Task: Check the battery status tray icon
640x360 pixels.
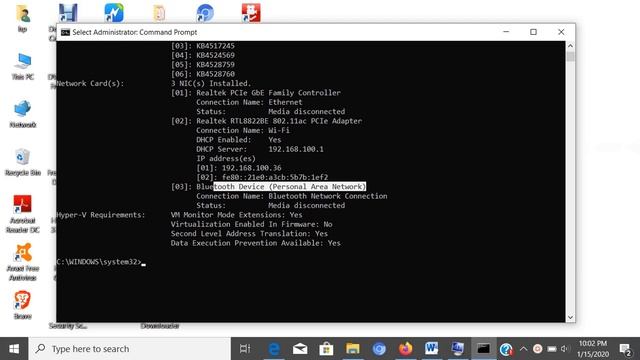Action: tap(552, 349)
